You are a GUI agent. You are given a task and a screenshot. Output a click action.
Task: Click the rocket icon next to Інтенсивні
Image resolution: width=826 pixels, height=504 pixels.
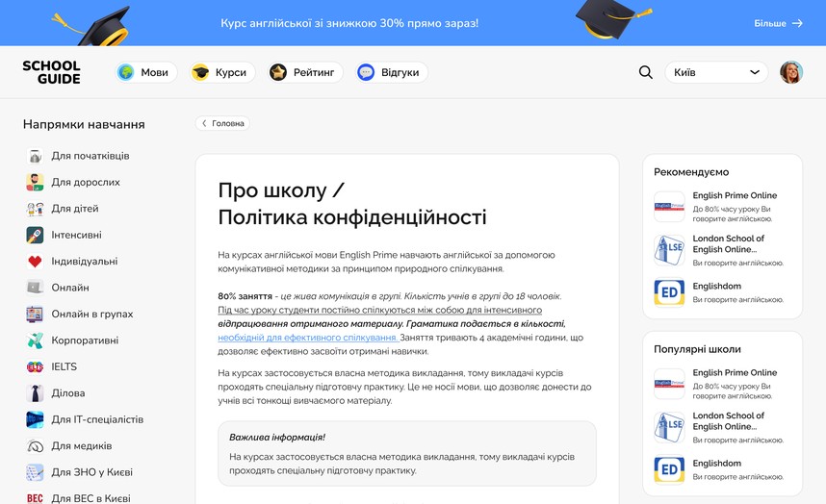coord(35,235)
